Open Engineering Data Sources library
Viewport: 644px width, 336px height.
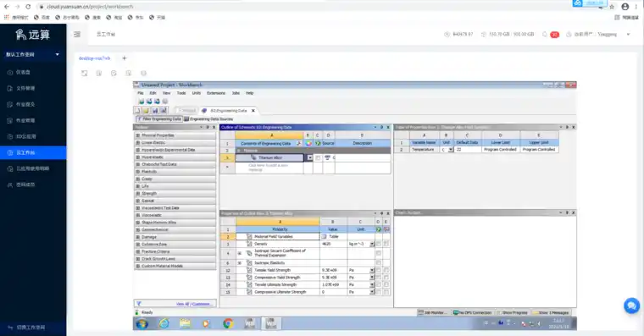click(208, 119)
